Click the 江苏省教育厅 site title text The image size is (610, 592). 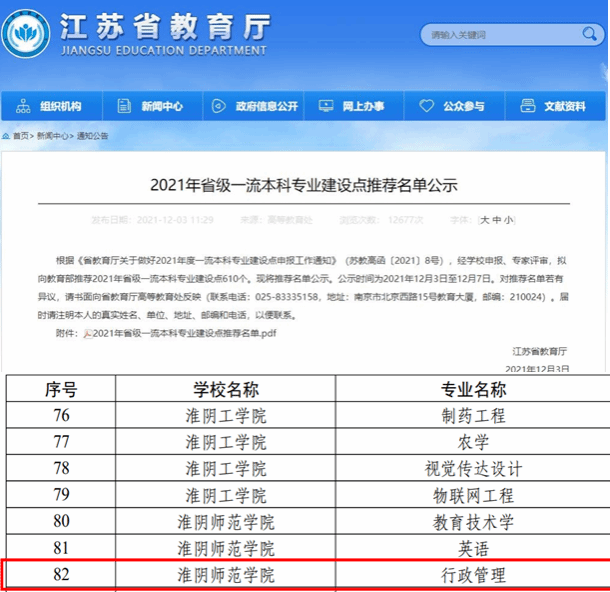[166, 27]
